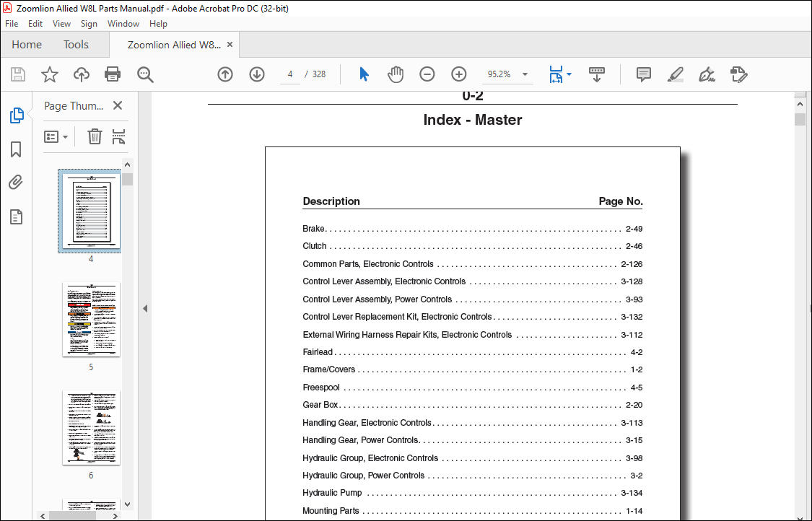Close the Page Thumbnails panel
This screenshot has width=812, height=521.
(118, 105)
